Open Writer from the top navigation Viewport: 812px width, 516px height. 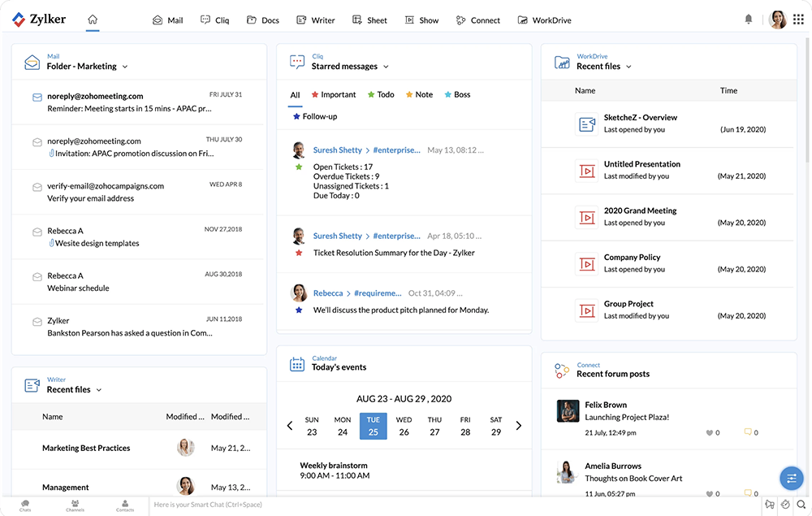tap(315, 20)
